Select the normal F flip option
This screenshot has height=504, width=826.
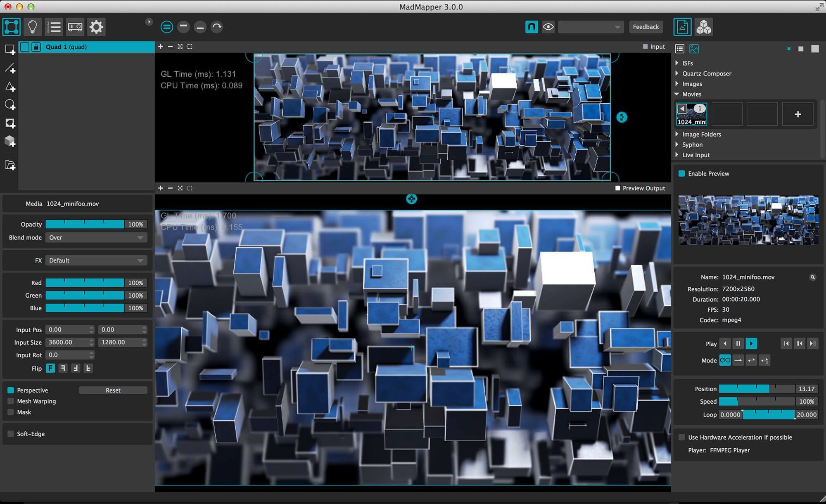pyautogui.click(x=50, y=368)
